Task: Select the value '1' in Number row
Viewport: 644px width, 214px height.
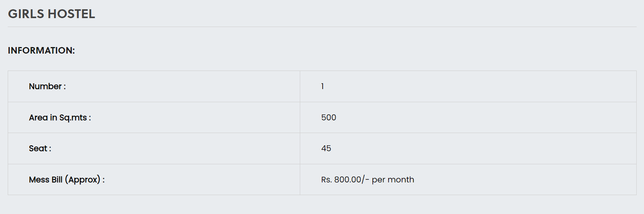Action: tap(323, 86)
